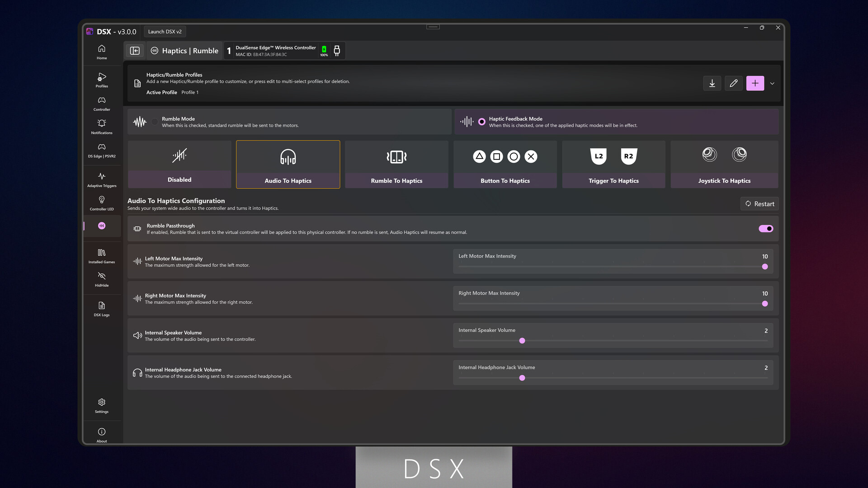Click the Launch DSX v2 button
Screen dimensions: 868x488
point(165,31)
